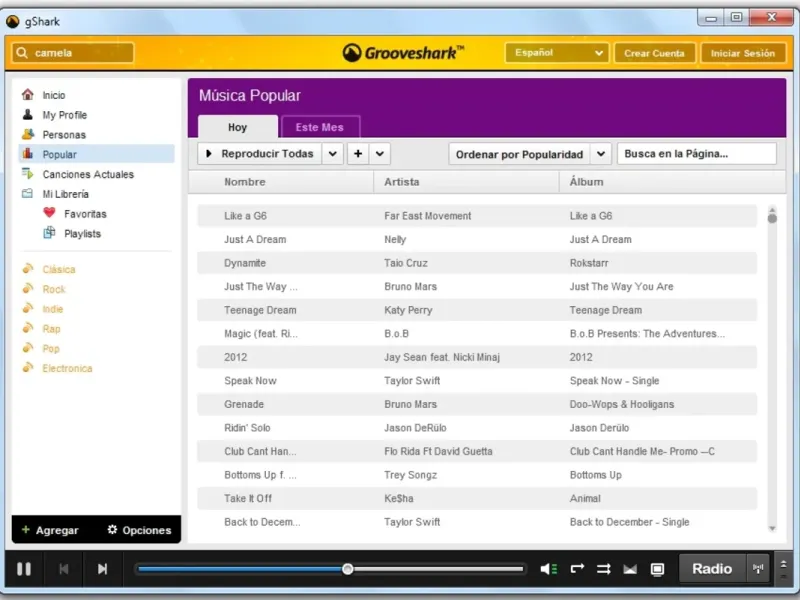The width and height of the screenshot is (800, 600).
Task: Click Agregar plus button
Action: [x=50, y=530]
